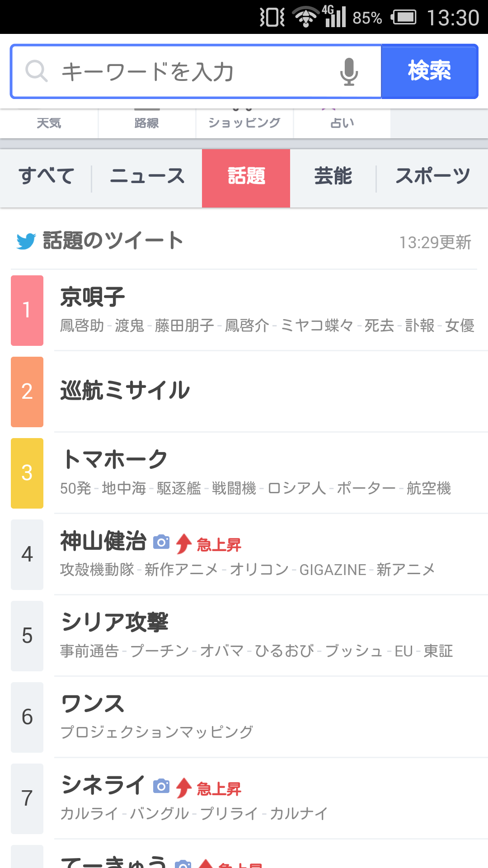This screenshot has width=488, height=868.
Task: Click the magnifying glass search icon
Action: click(x=37, y=71)
